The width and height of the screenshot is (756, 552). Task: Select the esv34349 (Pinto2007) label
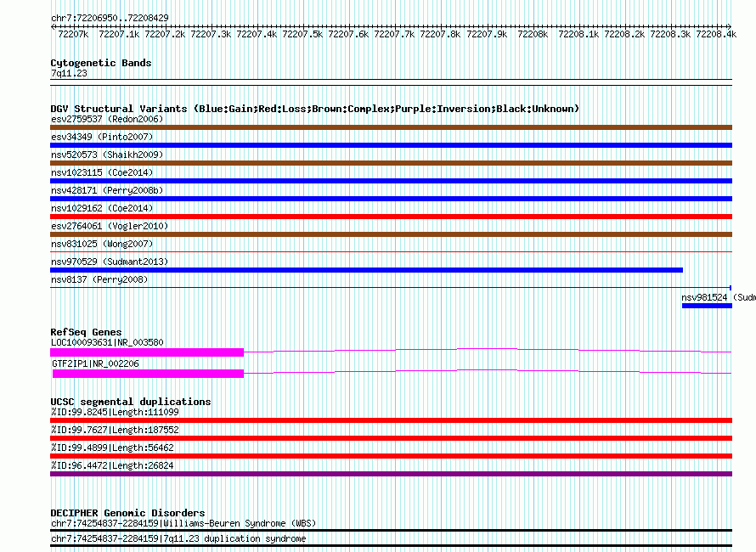click(x=102, y=137)
